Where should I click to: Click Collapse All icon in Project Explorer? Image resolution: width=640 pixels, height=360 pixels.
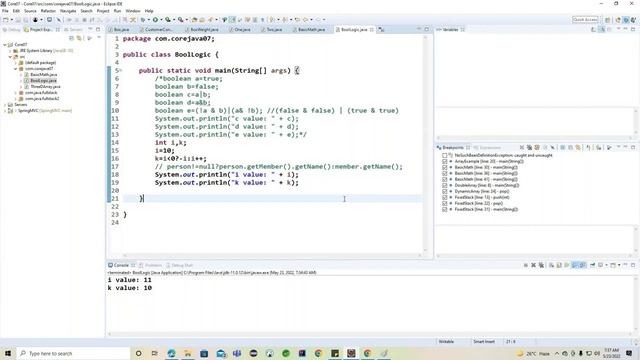tap(71, 38)
